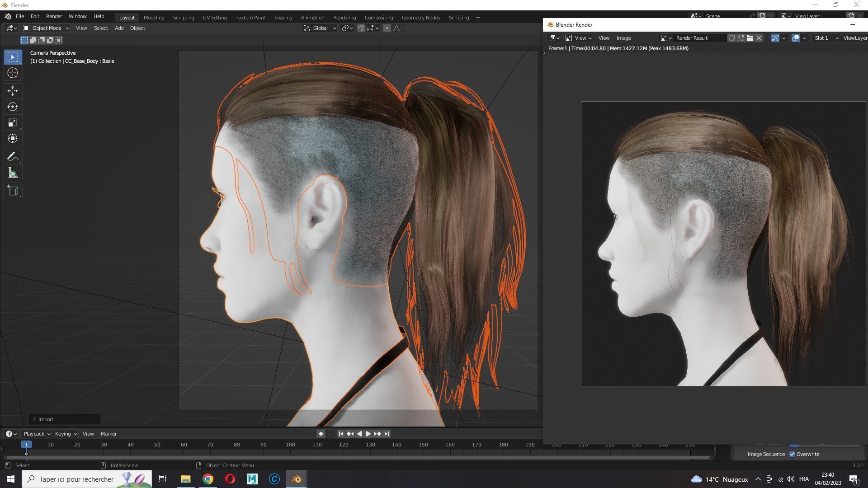Open the Slot 1 dropdown in render window
The height and width of the screenshot is (488, 868).
[826, 38]
